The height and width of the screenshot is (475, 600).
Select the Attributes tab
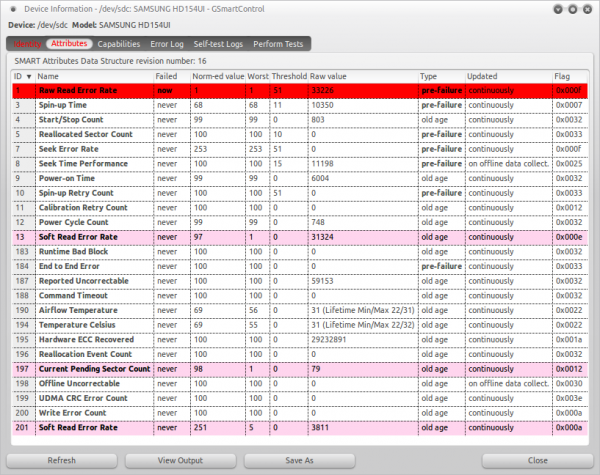pyautogui.click(x=69, y=44)
